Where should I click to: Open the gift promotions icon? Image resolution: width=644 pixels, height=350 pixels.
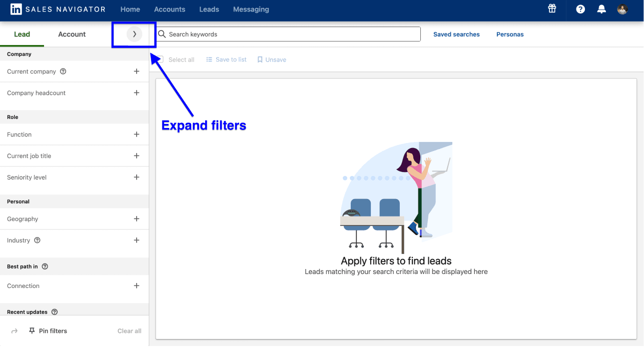(x=552, y=9)
